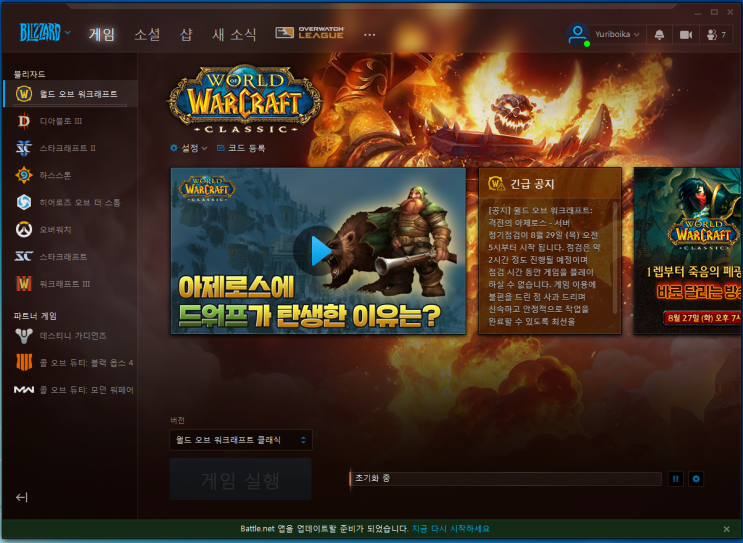The width and height of the screenshot is (743, 543).
Task: Select Heroes of the Storm icon
Action: point(24,202)
